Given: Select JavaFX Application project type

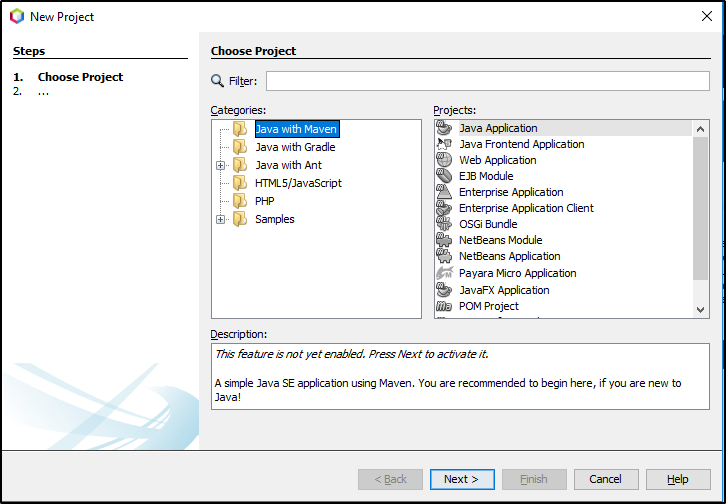Looking at the screenshot, I should tap(504, 290).
